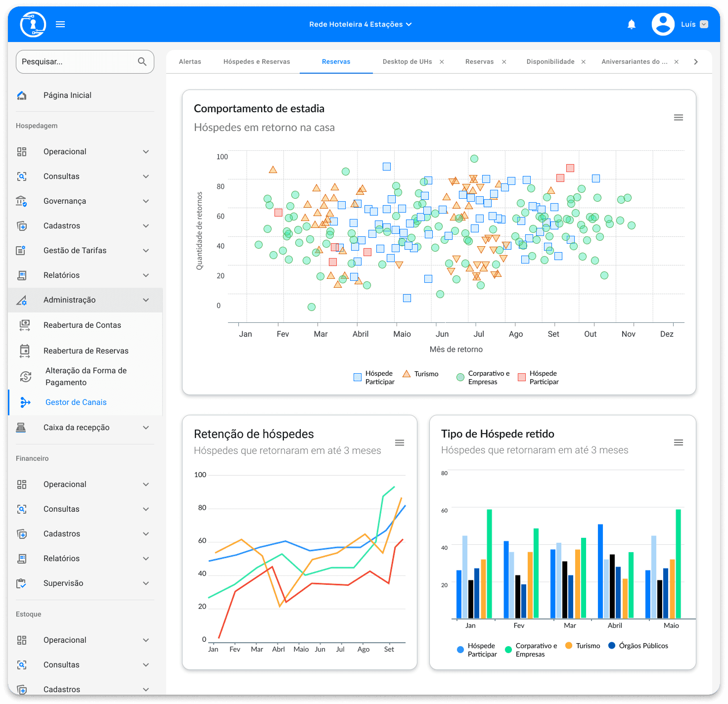The image size is (728, 704).
Task: Click the Página Inicial home icon
Action: pos(22,95)
